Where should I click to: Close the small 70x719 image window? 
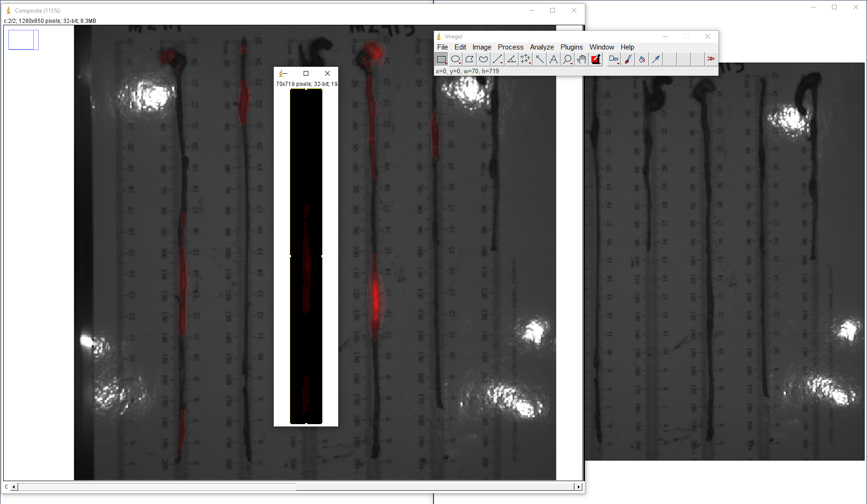pos(327,73)
